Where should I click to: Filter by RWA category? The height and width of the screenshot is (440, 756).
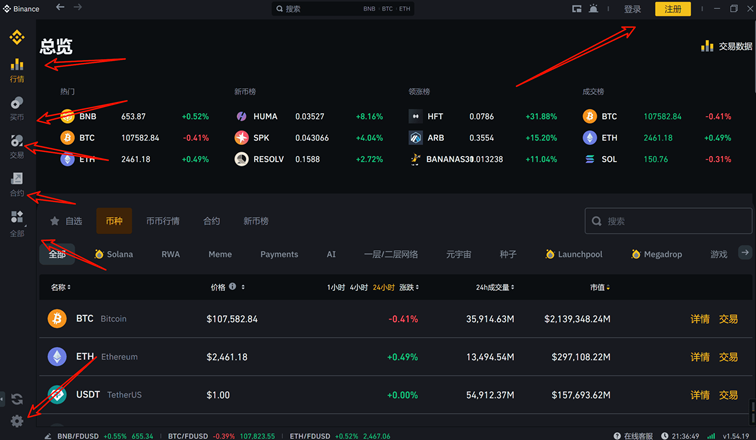pos(170,254)
